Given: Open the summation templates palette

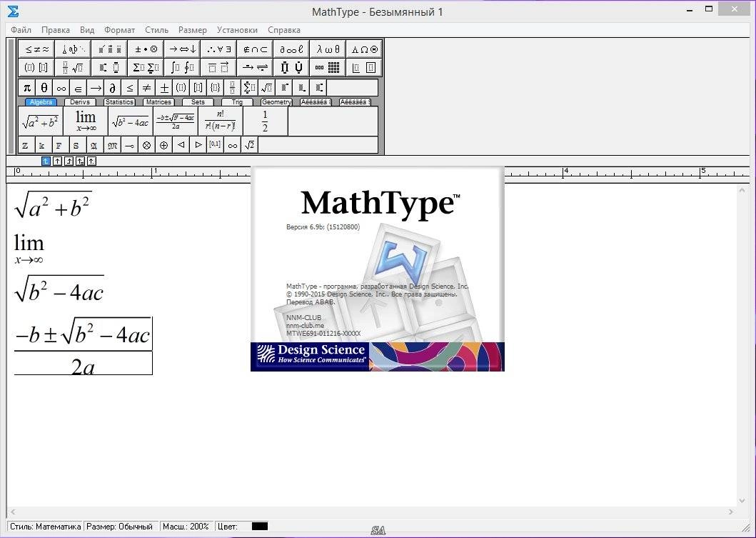Looking at the screenshot, I should (146, 67).
